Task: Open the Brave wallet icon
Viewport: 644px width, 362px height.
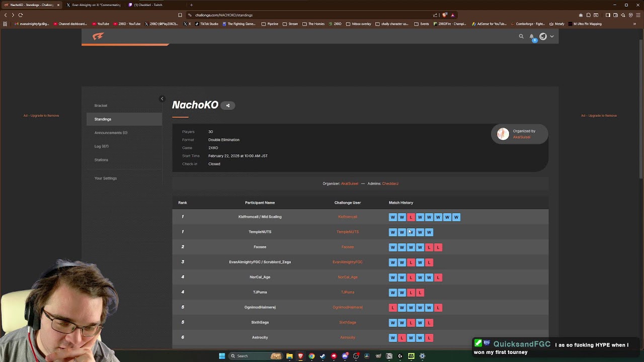Action: click(x=615, y=15)
